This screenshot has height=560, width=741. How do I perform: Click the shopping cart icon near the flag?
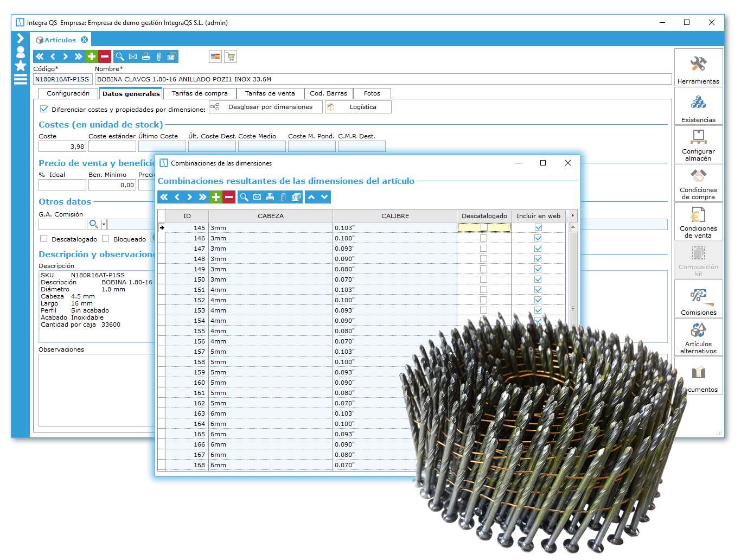coord(231,56)
